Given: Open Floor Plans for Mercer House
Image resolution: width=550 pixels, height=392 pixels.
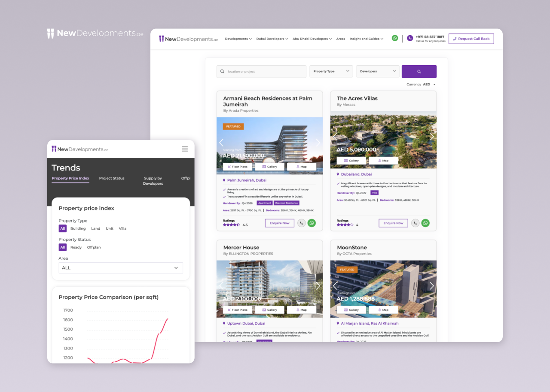Looking at the screenshot, I should click(x=238, y=310).
